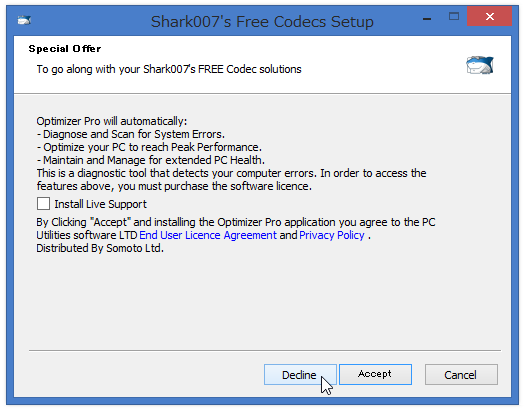Maximize the setup window
Image resolution: width=524 pixels, height=415 pixels.
tap(454, 16)
